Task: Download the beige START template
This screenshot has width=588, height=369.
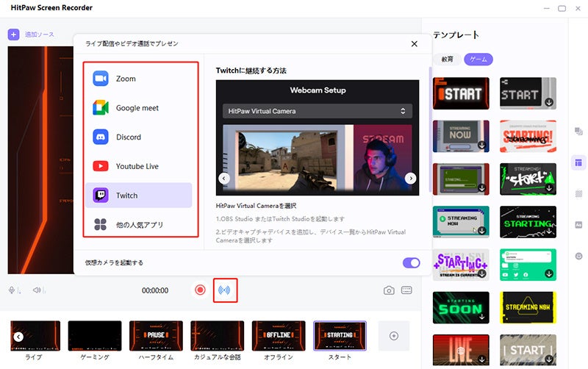Action: click(549, 359)
